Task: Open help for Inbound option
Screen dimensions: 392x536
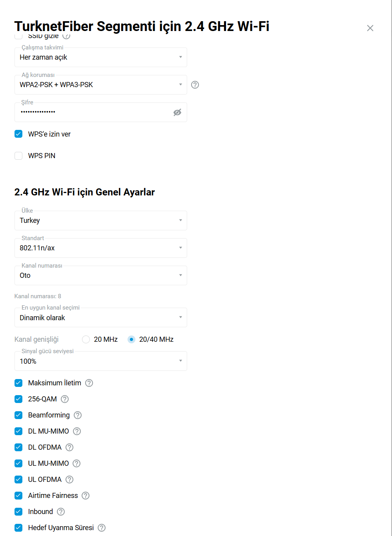Action: (61, 512)
